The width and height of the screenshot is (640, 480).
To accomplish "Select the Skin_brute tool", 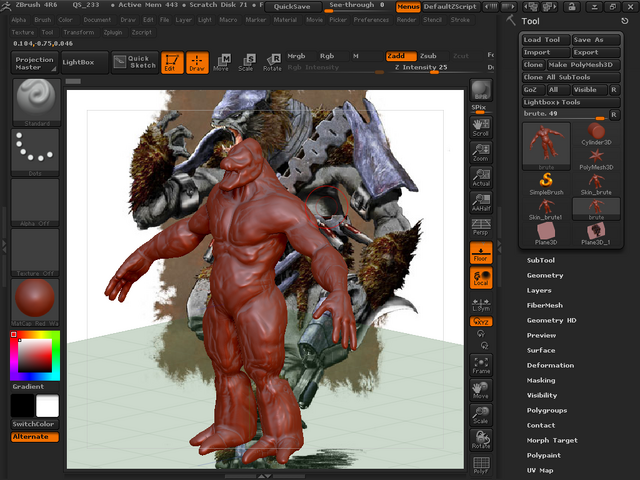I will coord(596,184).
